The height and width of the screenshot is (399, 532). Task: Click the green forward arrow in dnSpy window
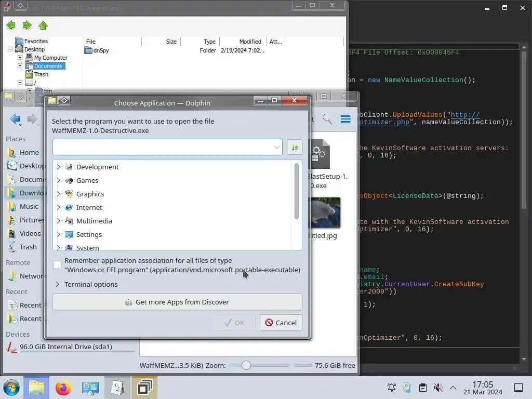(27, 25)
